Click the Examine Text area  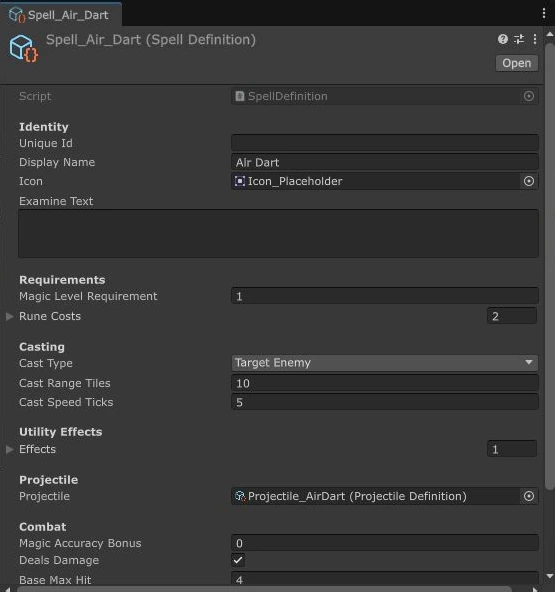[x=278, y=233]
